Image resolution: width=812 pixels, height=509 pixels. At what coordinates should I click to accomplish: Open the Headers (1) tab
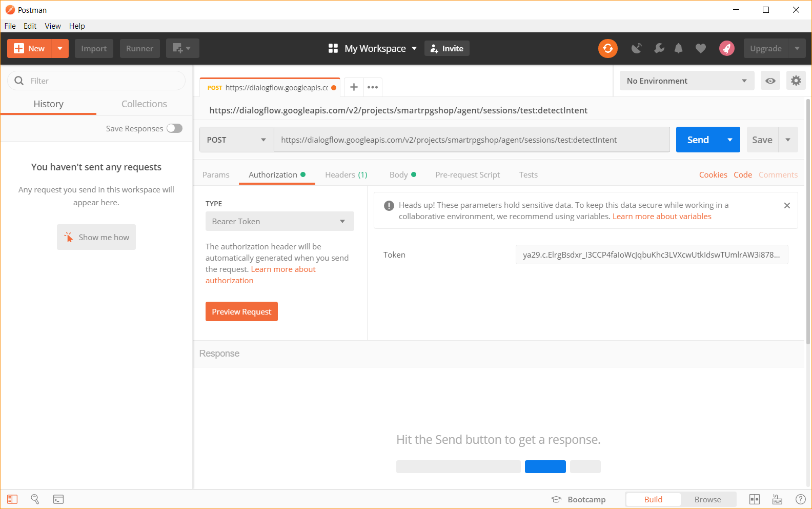click(346, 174)
